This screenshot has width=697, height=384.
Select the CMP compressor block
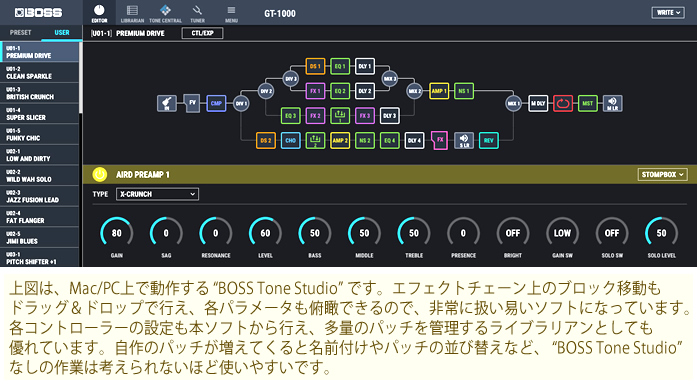pyautogui.click(x=216, y=104)
